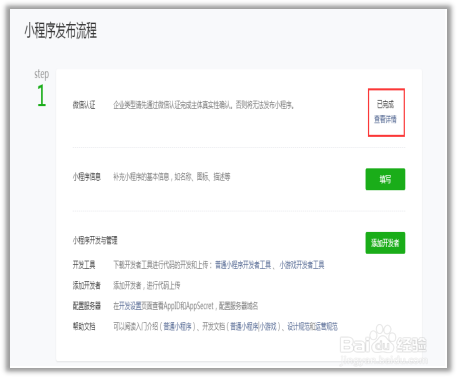Open the 设计规范和运营规范 link
Image resolution: width=457 pixels, height=378 pixels.
click(x=312, y=326)
